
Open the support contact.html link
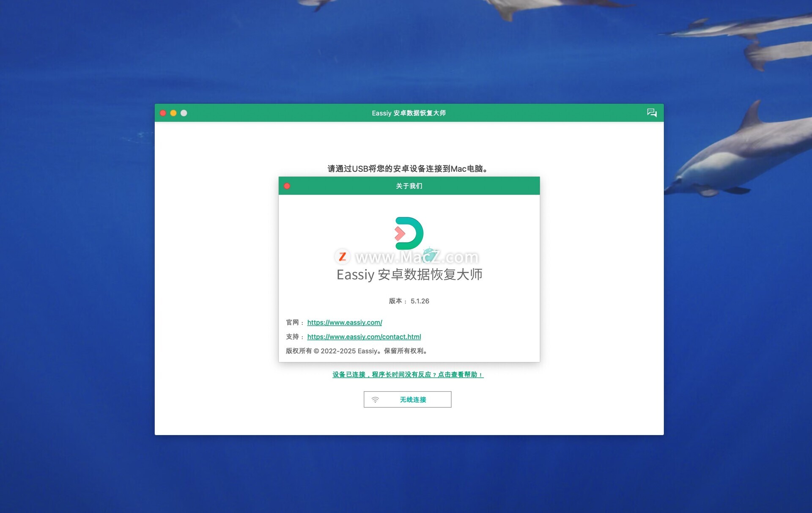click(364, 337)
